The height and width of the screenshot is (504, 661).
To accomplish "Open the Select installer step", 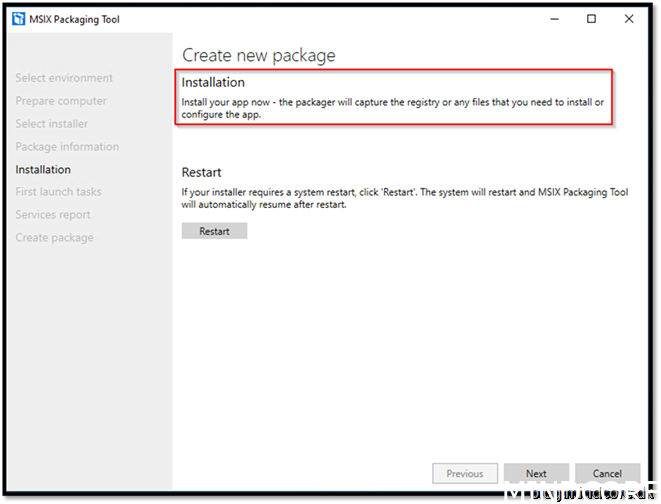I will coord(51,124).
